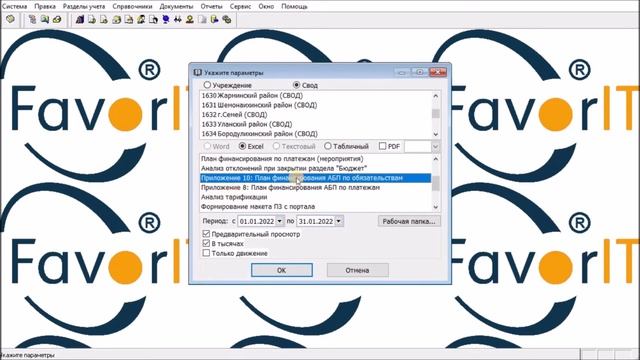Open the Разделы учета menu
640x360 pixels.
(84, 7)
